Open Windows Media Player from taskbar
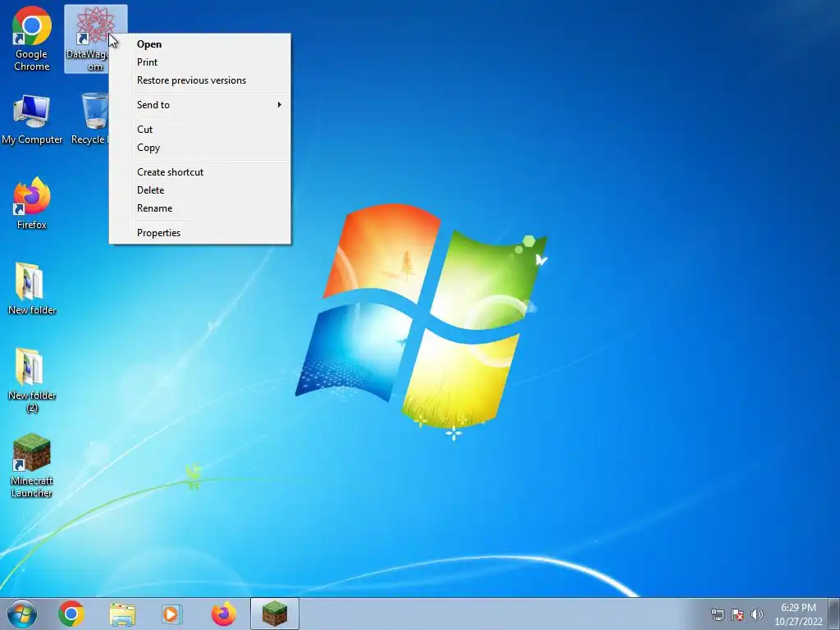The height and width of the screenshot is (630, 840). pos(172,614)
